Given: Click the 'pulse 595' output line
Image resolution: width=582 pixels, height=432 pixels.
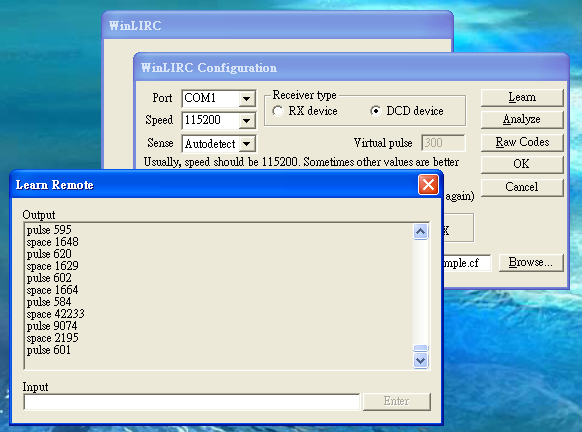Looking at the screenshot, I should 49,230.
